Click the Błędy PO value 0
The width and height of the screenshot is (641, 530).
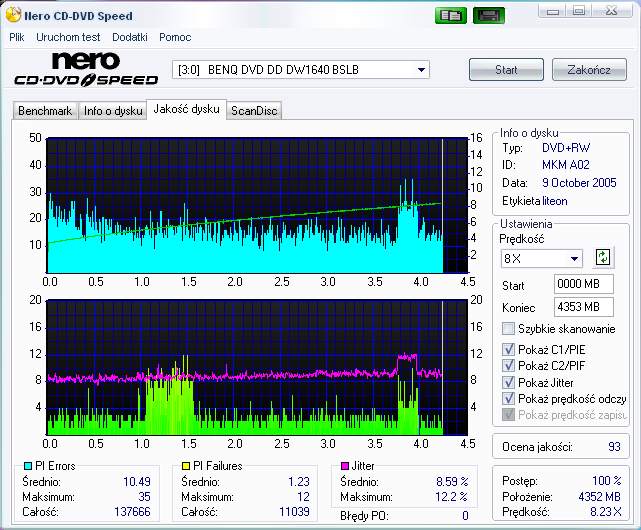465,516
